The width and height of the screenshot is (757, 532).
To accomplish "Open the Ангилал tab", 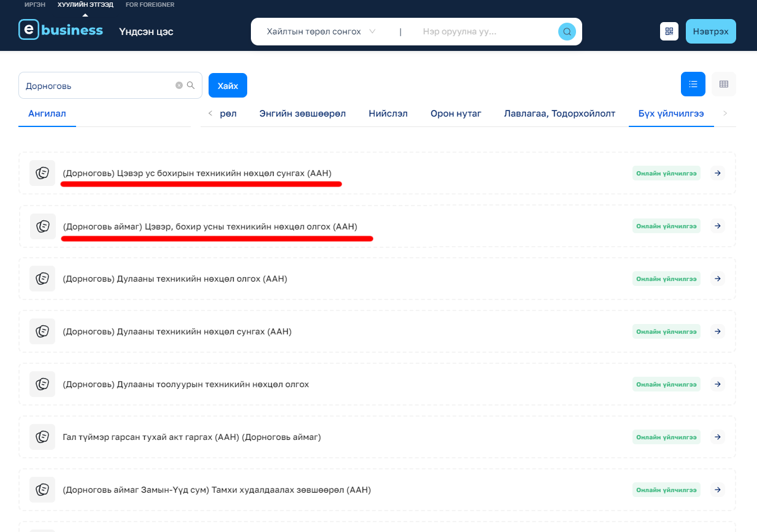I will (47, 114).
